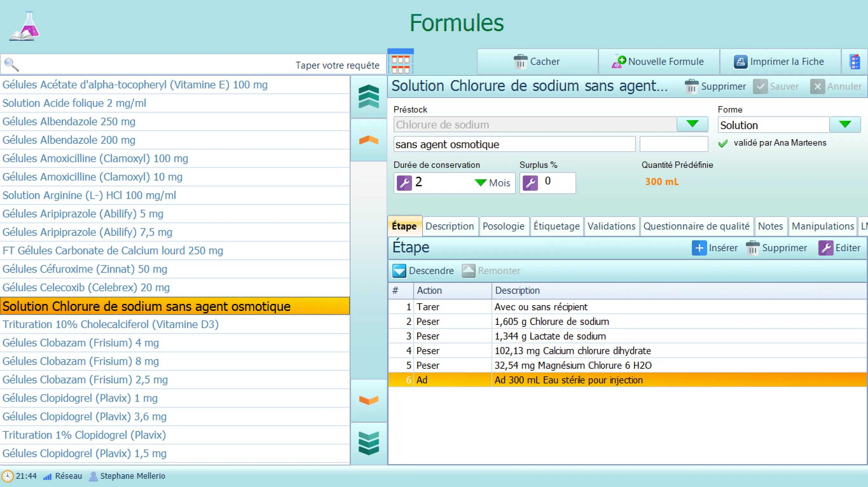Jump to top of list with double-chevron up
Image resolution: width=868 pixels, height=487 pixels.
pos(369,97)
